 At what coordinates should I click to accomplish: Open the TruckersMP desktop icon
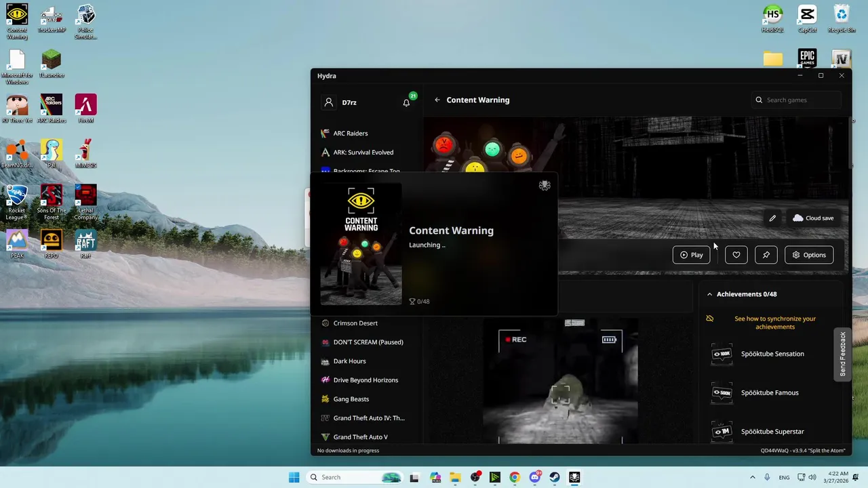[52, 18]
